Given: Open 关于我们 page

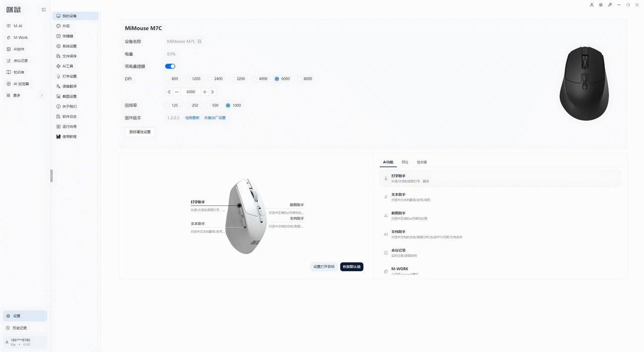Looking at the screenshot, I should click(75, 106).
